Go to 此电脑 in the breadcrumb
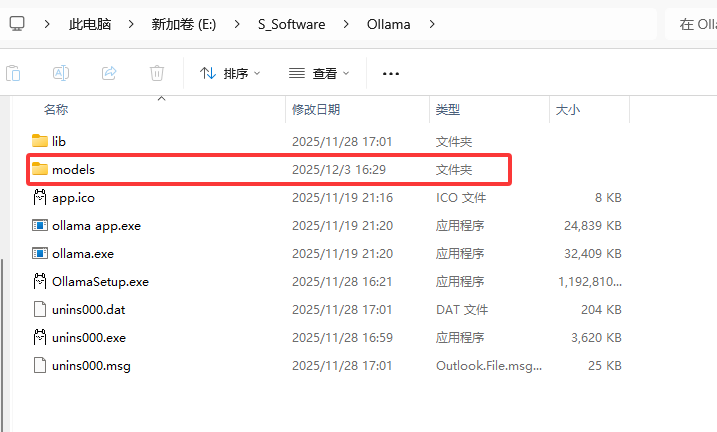 click(x=90, y=24)
